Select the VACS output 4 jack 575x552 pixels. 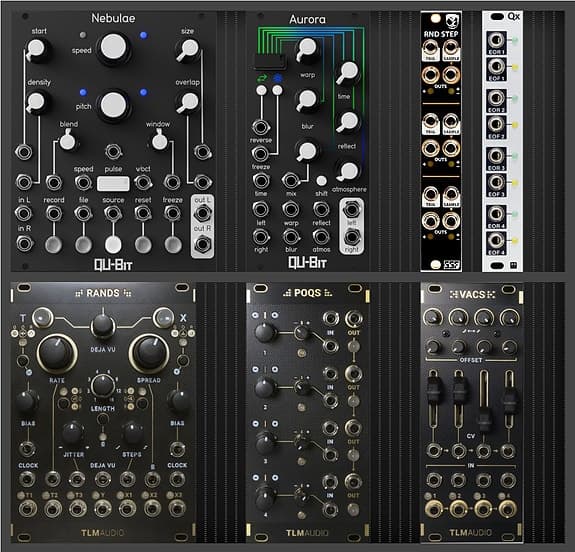click(508, 509)
